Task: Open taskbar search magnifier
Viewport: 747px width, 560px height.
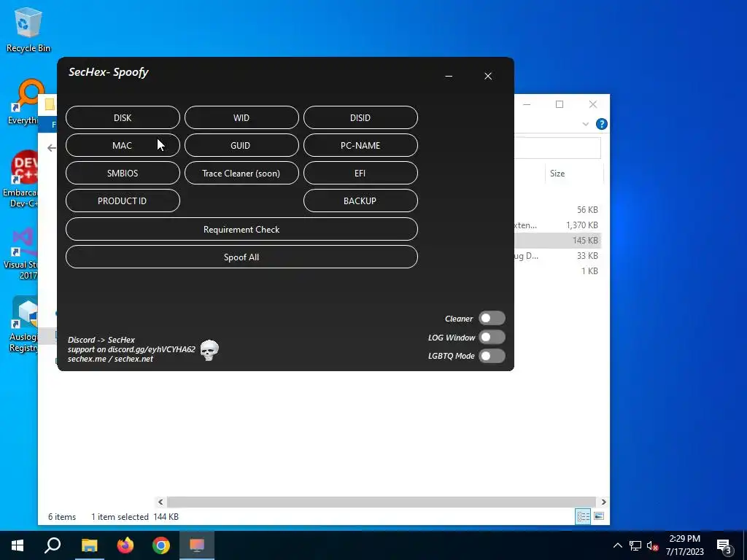Action: pos(53,545)
